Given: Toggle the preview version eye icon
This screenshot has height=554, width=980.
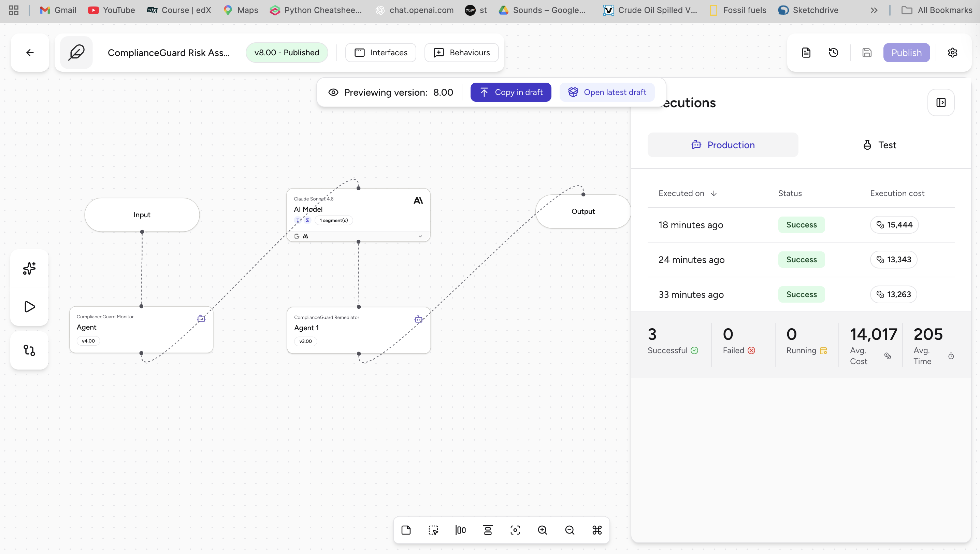Looking at the screenshot, I should [x=333, y=93].
